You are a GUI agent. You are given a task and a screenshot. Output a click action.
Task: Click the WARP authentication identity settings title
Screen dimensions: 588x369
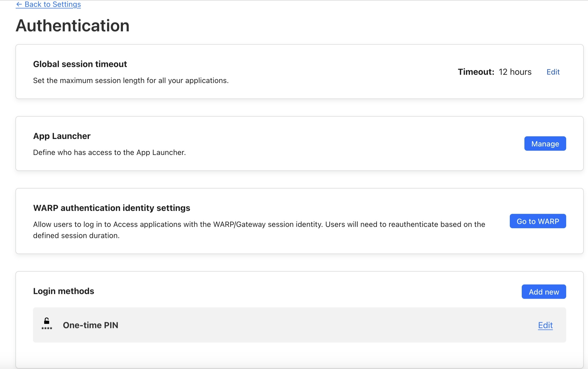tap(111, 208)
